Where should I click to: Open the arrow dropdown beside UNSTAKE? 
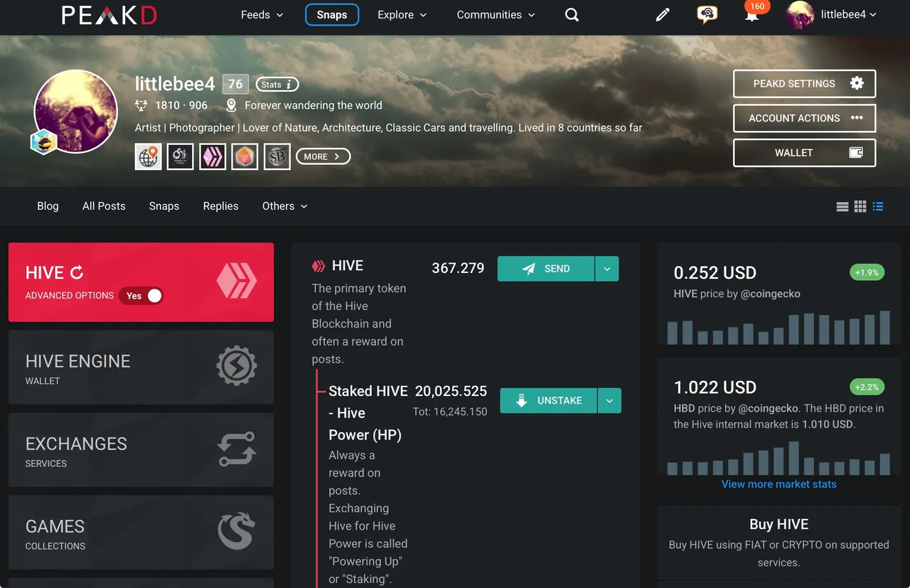610,400
